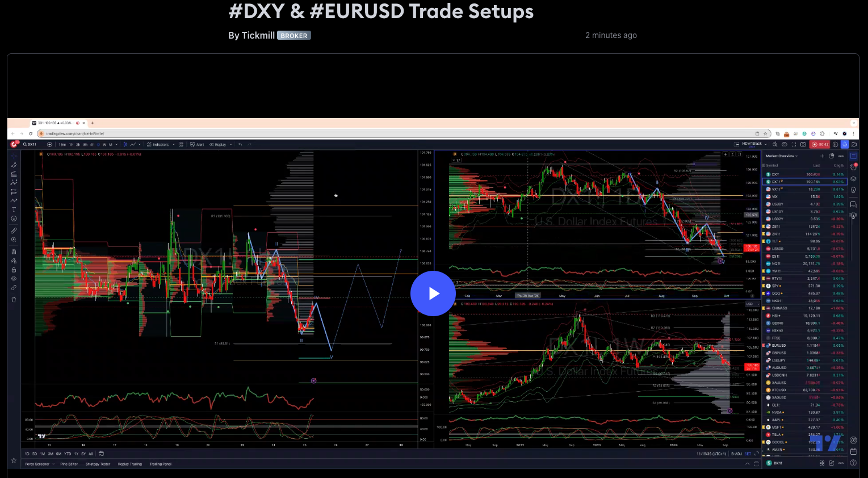Click the Replay button
The height and width of the screenshot is (478, 868).
pyautogui.click(x=218, y=144)
